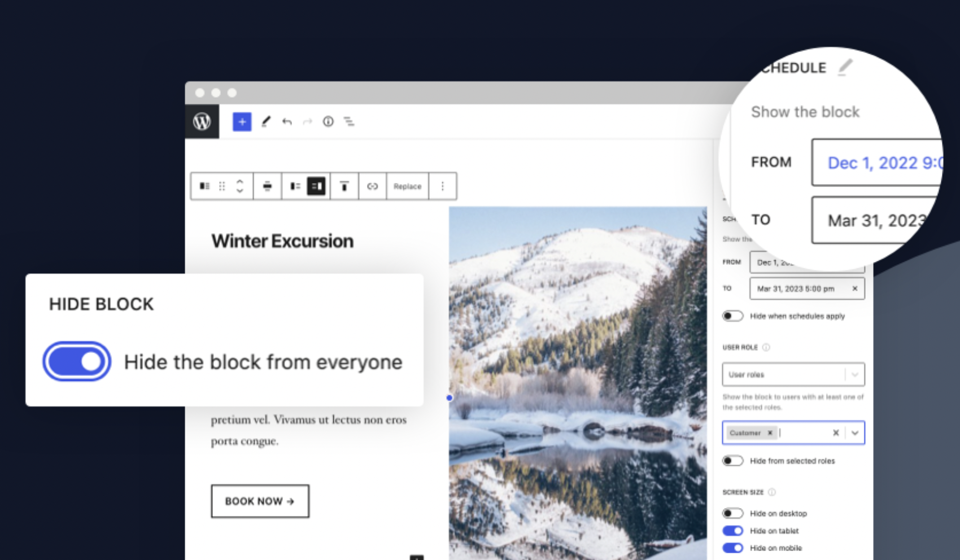This screenshot has height=560, width=960.
Task: Enable Hide on desktop switch
Action: (732, 513)
